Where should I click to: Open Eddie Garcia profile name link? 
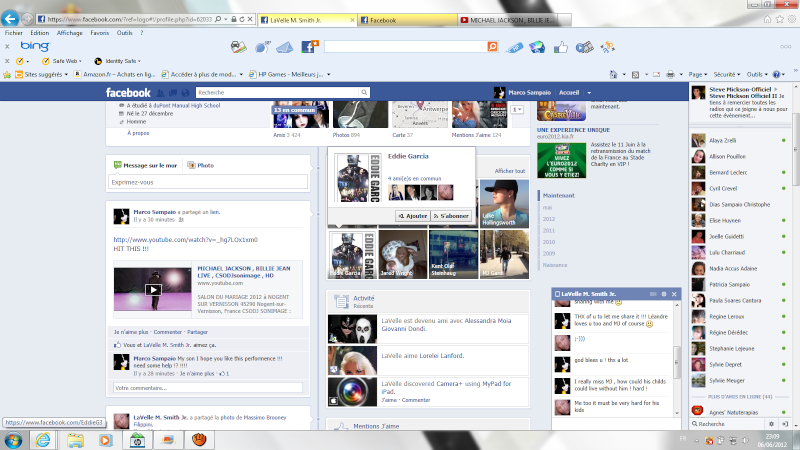tap(408, 156)
